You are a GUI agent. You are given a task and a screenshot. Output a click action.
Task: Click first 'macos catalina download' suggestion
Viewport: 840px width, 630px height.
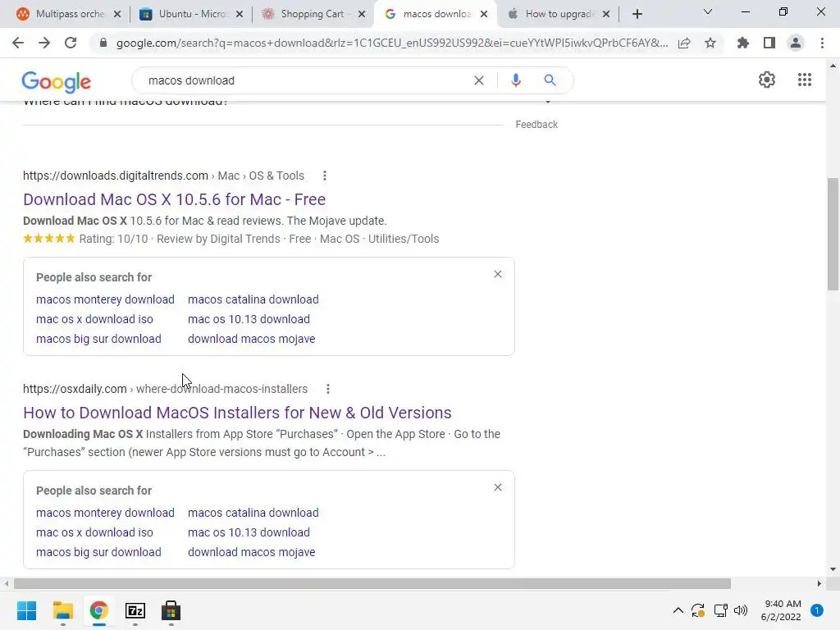pos(253,299)
